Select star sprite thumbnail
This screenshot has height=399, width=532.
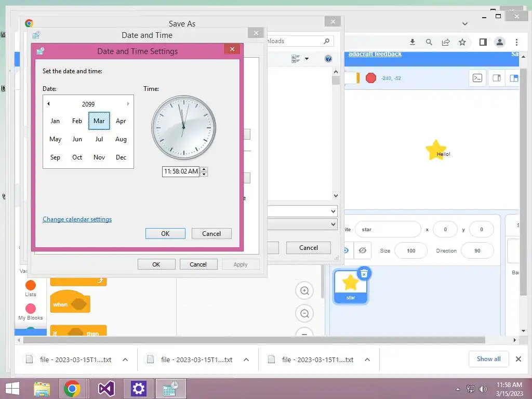(351, 287)
